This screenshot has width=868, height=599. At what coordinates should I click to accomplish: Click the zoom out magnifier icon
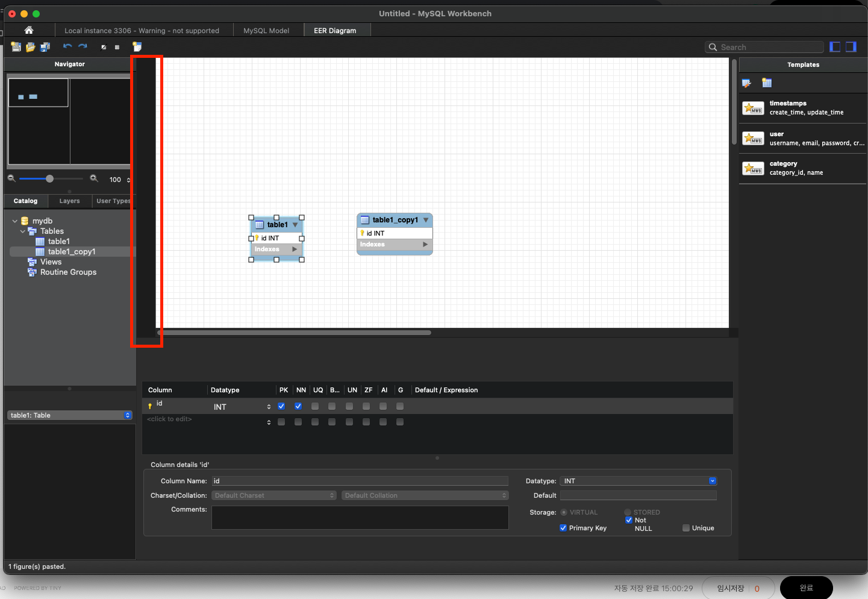point(11,178)
